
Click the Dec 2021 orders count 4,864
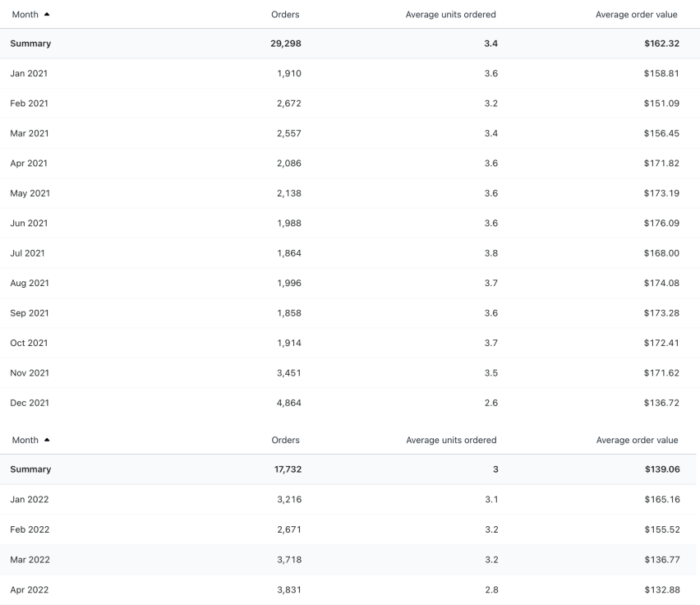[x=288, y=403]
